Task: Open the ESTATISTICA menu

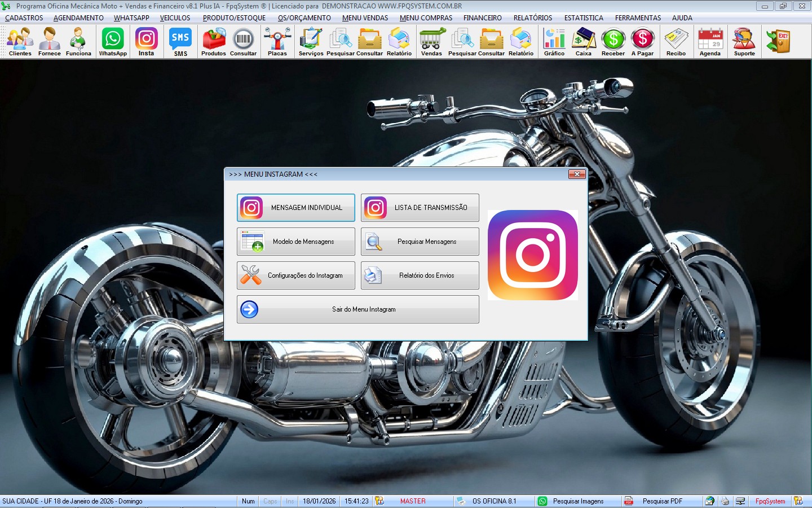Action: 584,18
